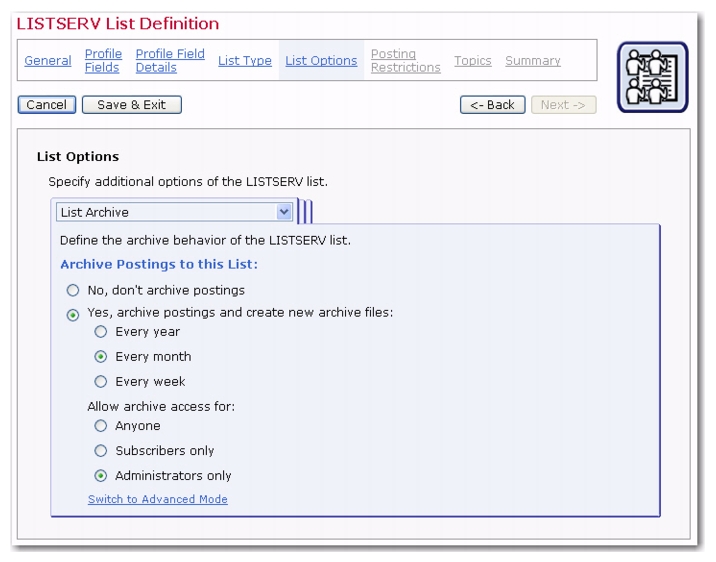This screenshot has width=716, height=562.
Task: Allow archive access for Subscribers only
Action: (x=100, y=451)
